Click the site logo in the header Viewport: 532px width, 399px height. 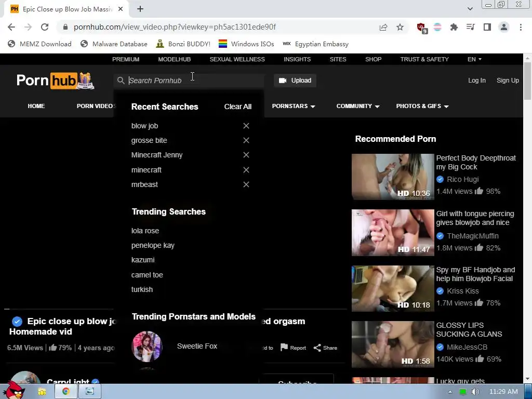(x=55, y=81)
